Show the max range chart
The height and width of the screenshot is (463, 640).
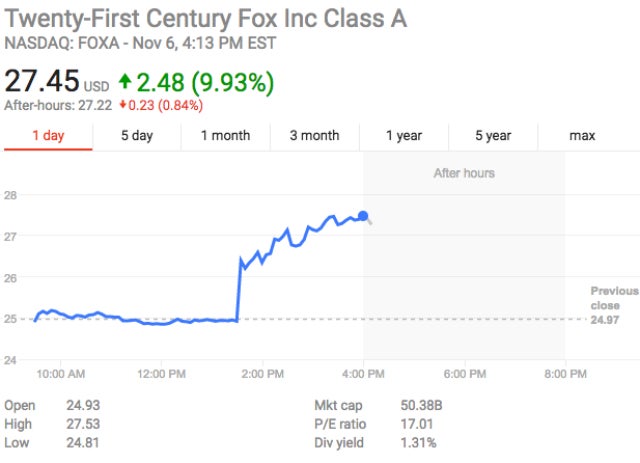click(x=582, y=136)
